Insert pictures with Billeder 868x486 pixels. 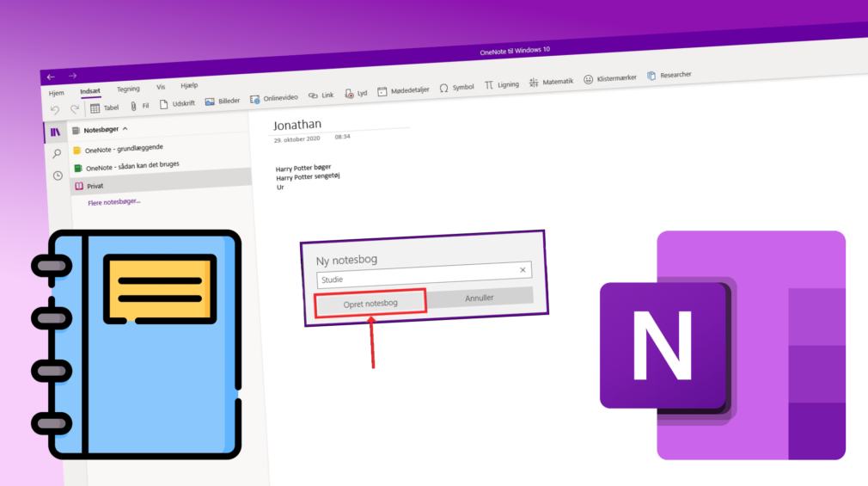[223, 102]
